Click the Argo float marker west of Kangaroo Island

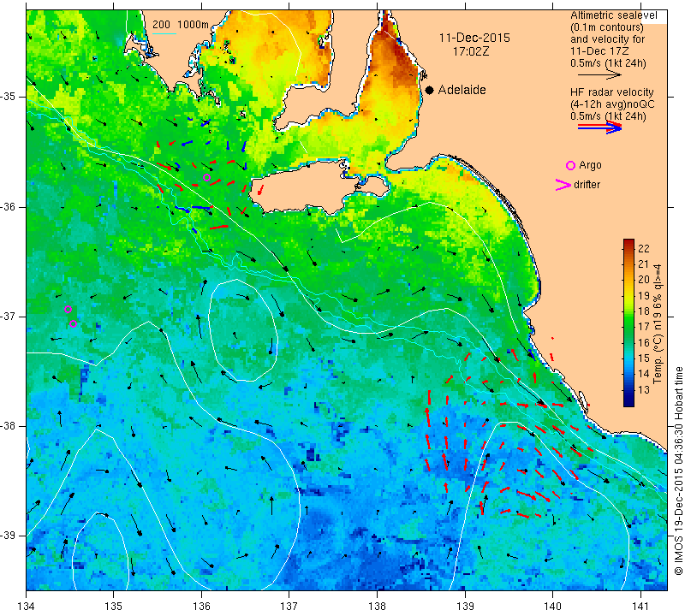206,177
